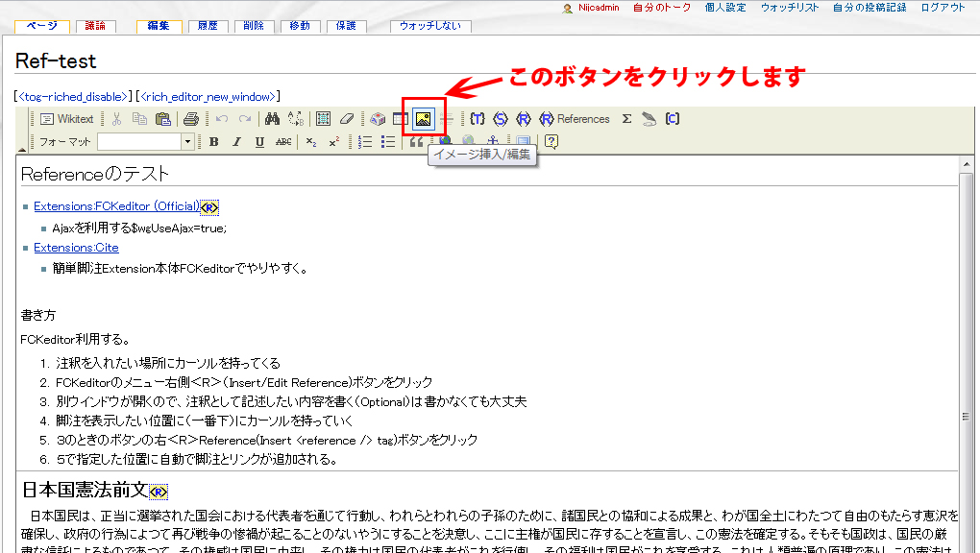This screenshot has height=553, width=980.
Task: Open the Extensions:Cite link
Action: click(x=76, y=248)
